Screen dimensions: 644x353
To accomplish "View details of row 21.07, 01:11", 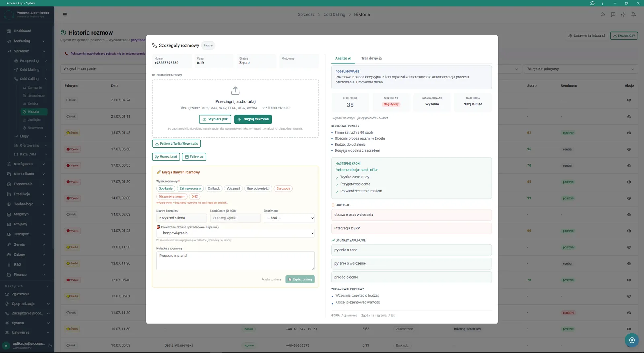I will pos(629,116).
